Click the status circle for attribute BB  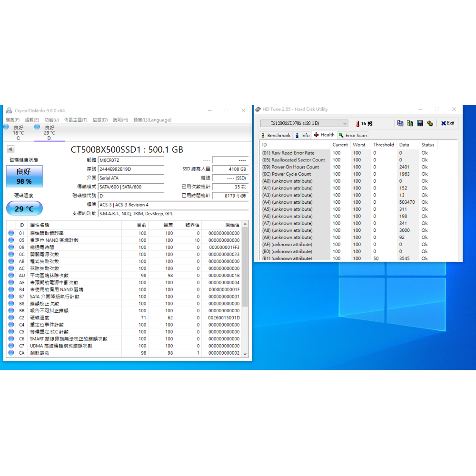(x=11, y=310)
